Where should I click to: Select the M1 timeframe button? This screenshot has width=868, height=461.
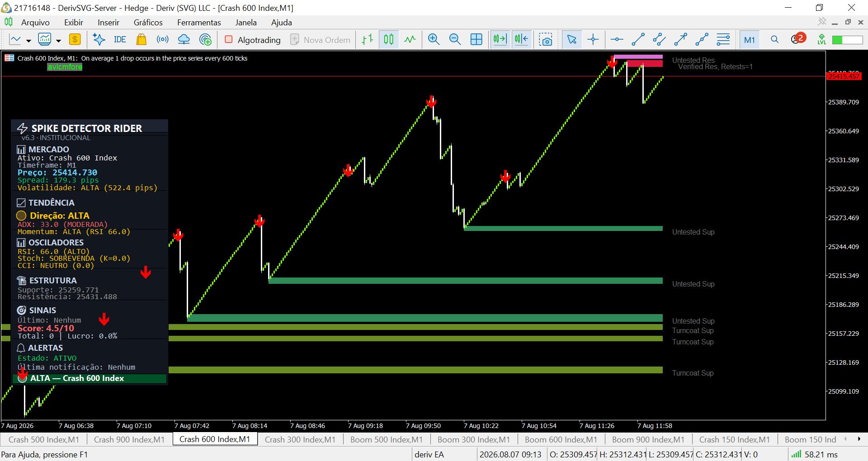(x=749, y=40)
